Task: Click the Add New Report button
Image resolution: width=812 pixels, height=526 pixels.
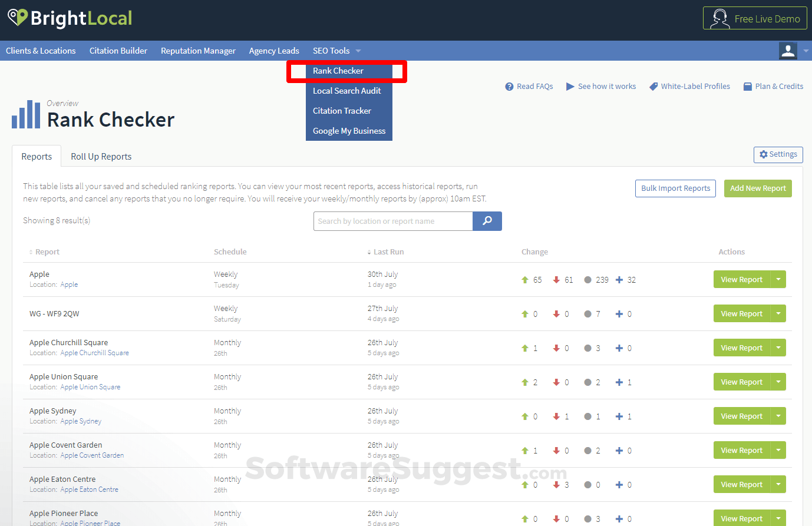Action: [758, 188]
